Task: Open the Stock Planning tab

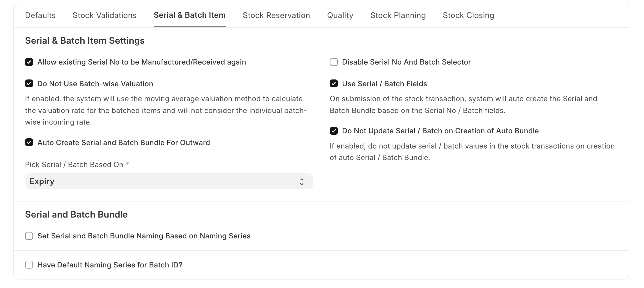Action: [398, 15]
